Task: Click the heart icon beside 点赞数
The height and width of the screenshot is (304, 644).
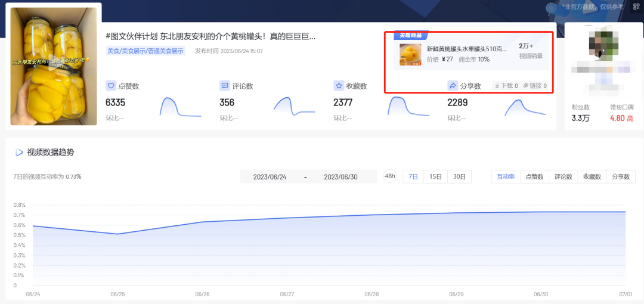Action: coord(110,86)
